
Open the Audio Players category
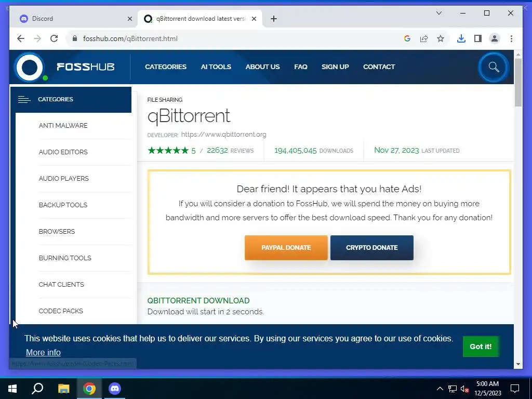63,179
